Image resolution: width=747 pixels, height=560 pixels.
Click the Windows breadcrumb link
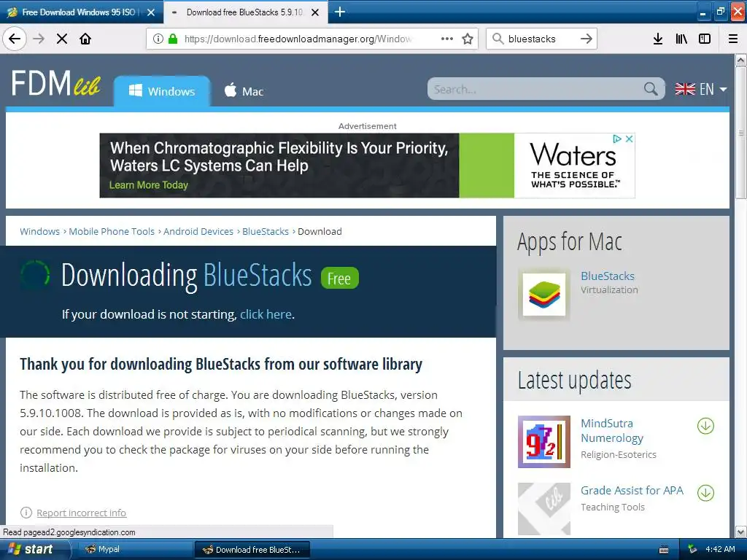coord(39,231)
